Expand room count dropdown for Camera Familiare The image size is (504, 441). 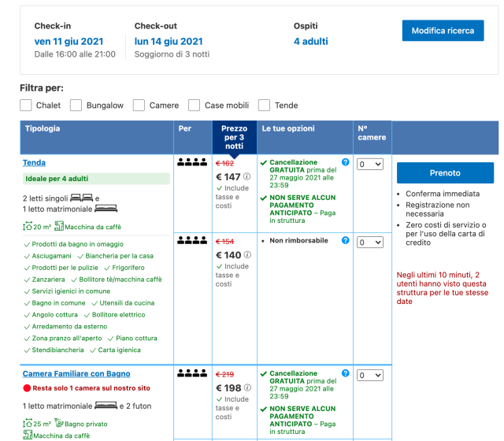point(369,375)
